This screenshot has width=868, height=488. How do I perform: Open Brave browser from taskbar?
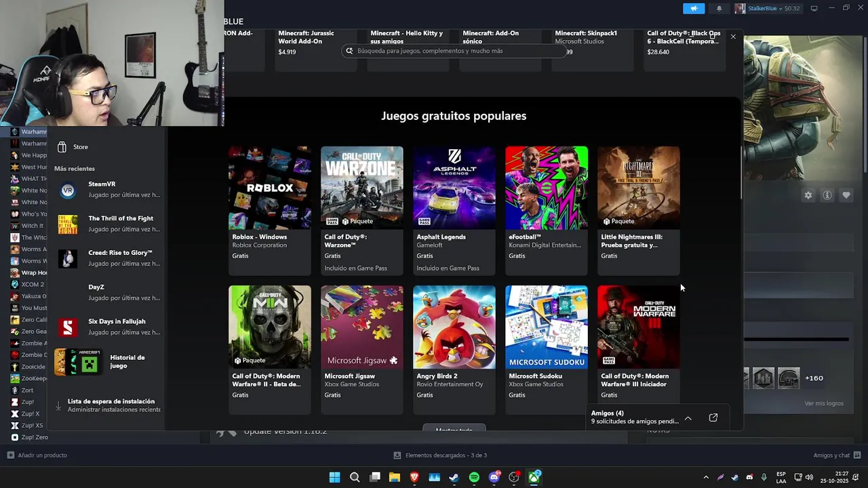coord(414,477)
